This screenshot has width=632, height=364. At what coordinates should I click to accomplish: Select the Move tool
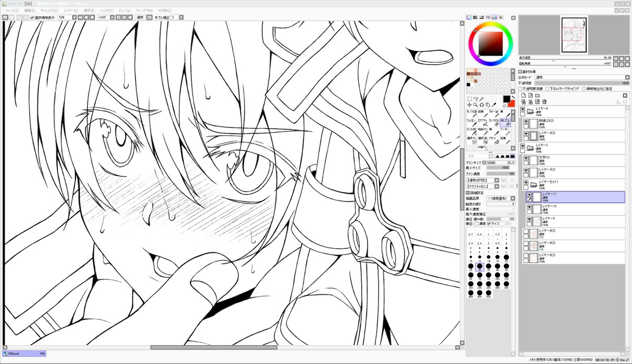[x=469, y=105]
